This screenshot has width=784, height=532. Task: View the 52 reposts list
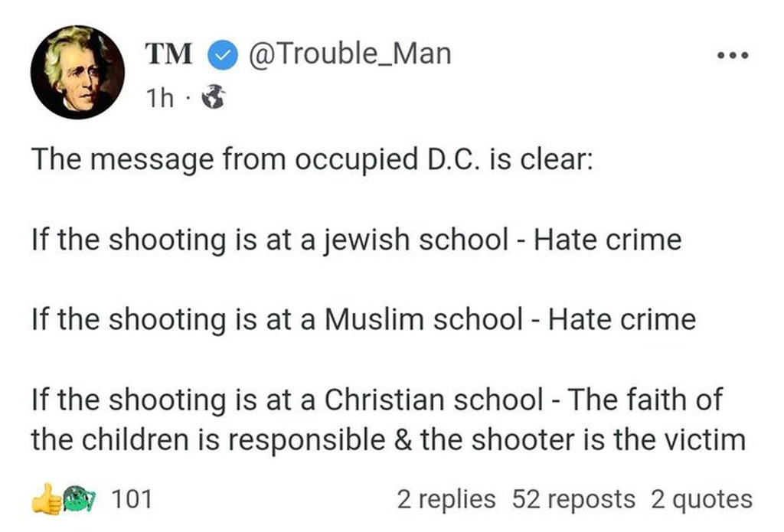point(573,500)
